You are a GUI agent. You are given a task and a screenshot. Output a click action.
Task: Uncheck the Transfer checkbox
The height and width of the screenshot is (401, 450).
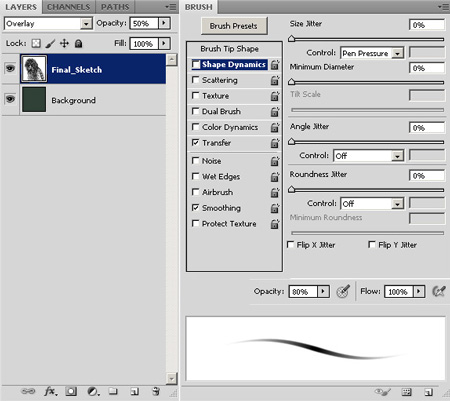pos(196,142)
